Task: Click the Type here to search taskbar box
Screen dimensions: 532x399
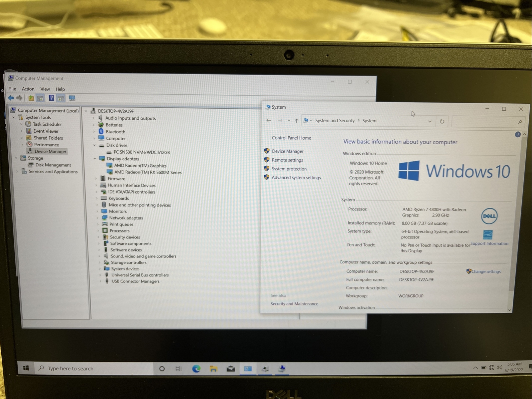Action: point(94,368)
